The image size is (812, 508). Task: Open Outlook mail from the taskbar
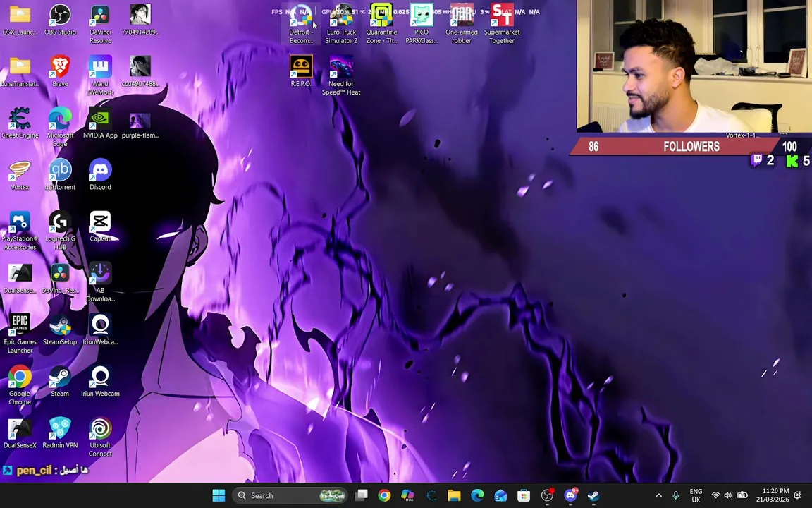click(x=500, y=495)
